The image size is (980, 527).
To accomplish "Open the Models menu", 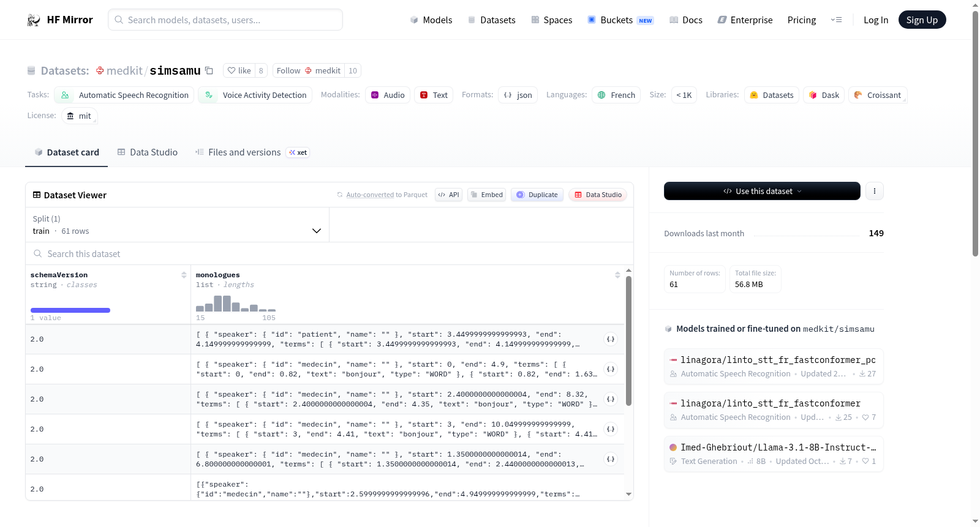I will coord(431,20).
